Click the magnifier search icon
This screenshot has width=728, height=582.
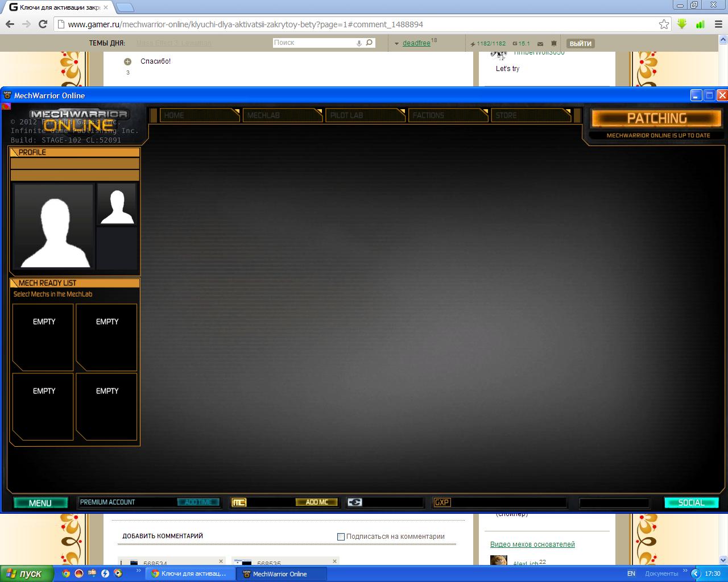pos(369,43)
